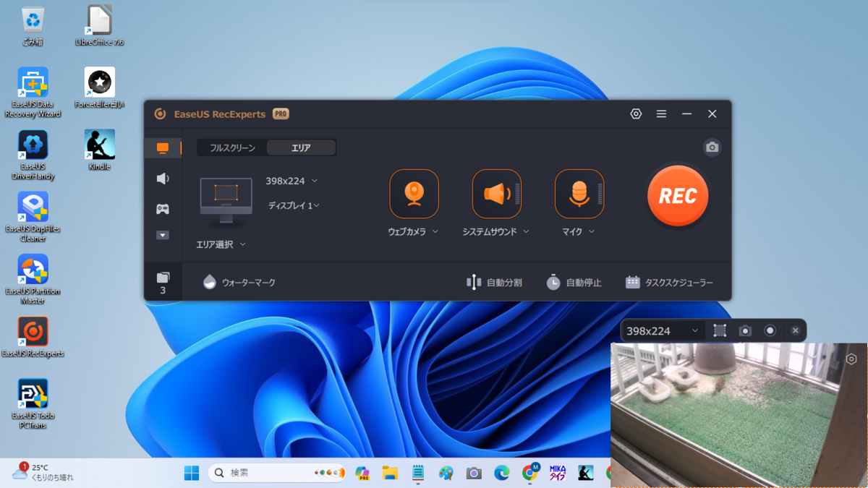Click the webcam preview image
Image resolution: width=868 pixels, height=488 pixels.
click(739, 415)
